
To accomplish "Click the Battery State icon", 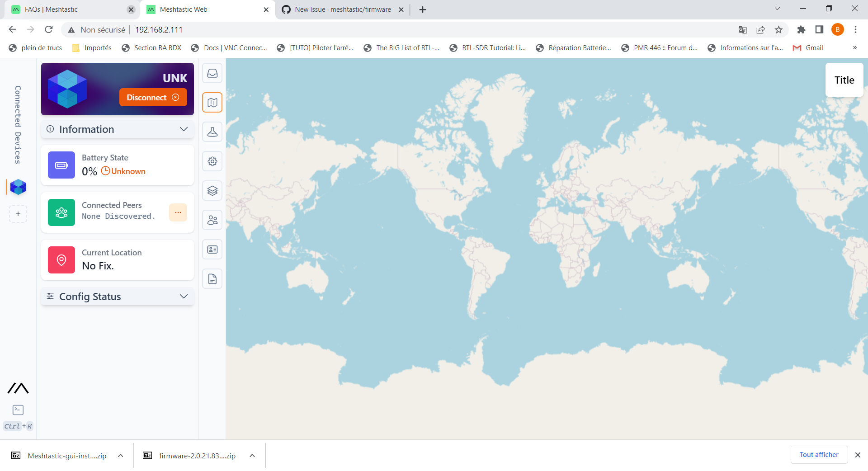I will coord(61,165).
